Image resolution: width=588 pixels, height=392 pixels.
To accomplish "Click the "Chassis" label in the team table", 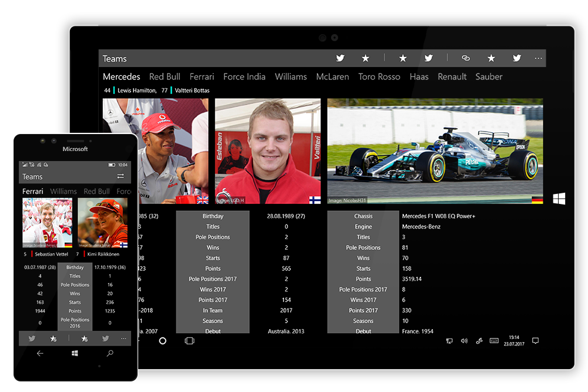I will coord(363,216).
